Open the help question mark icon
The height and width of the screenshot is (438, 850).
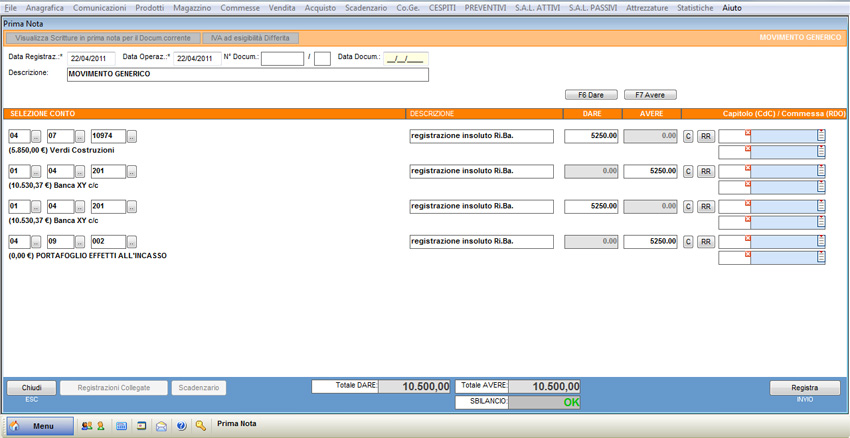pyautogui.click(x=181, y=426)
